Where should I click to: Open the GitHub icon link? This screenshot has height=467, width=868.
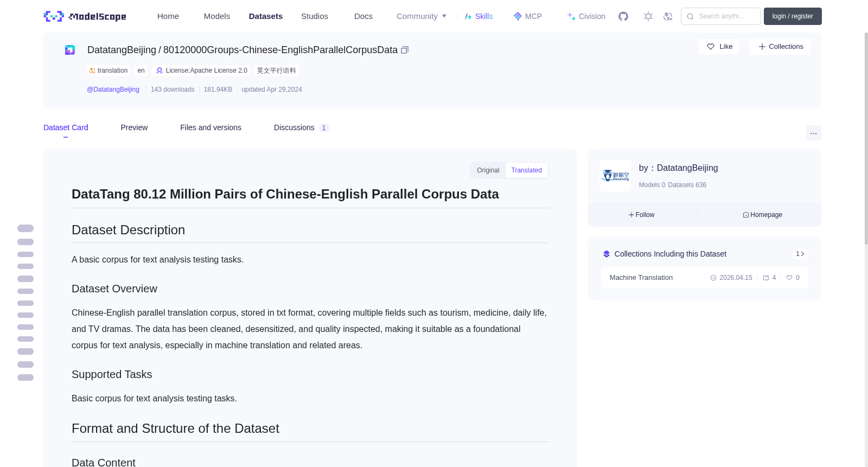point(623,16)
